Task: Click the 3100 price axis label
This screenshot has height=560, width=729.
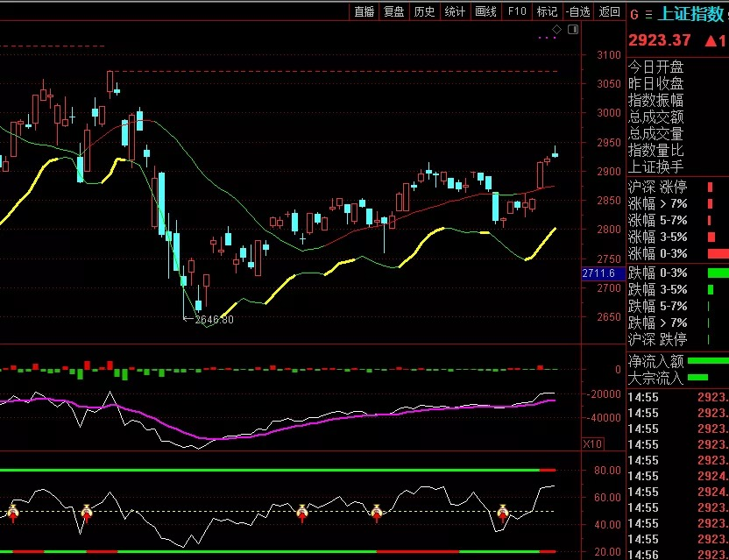Action: point(609,55)
